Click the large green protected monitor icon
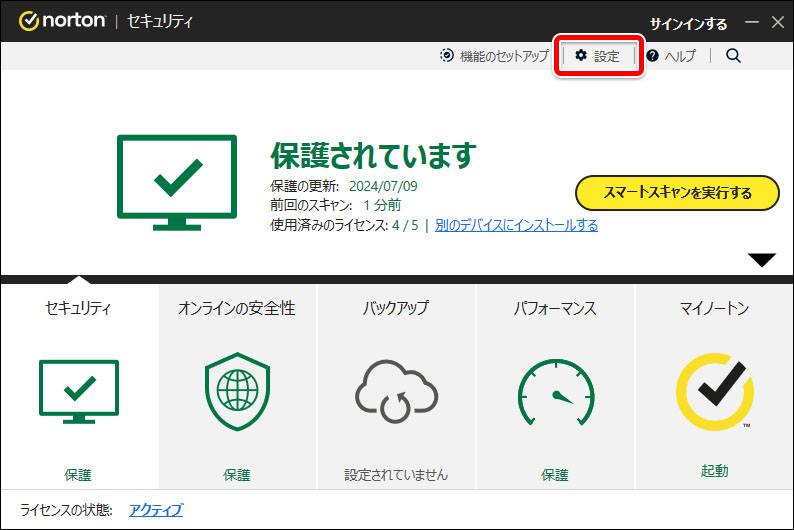Image resolution: width=794 pixels, height=530 pixels. click(x=177, y=182)
